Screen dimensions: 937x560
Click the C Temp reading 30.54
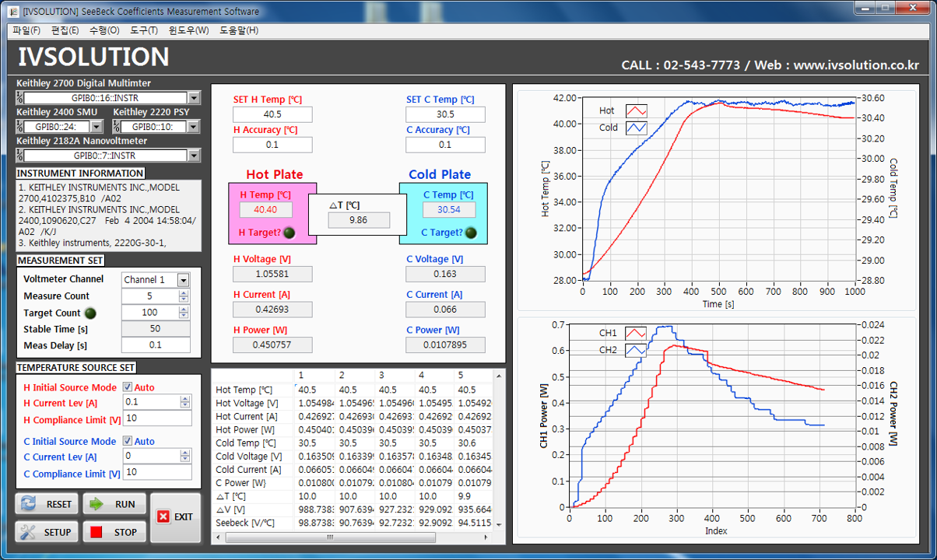click(x=449, y=210)
